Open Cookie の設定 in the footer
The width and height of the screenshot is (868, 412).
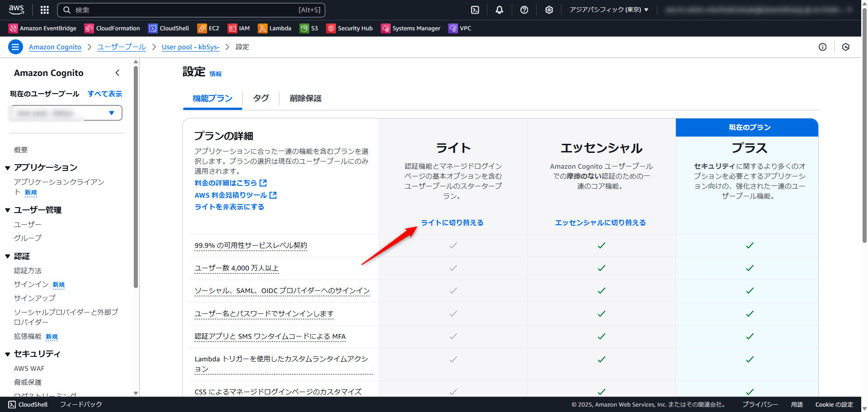pyautogui.click(x=834, y=404)
